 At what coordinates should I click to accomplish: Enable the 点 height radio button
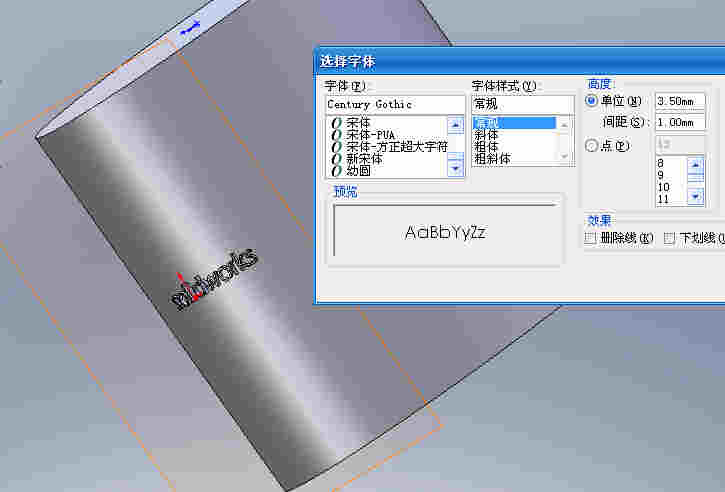click(x=591, y=146)
